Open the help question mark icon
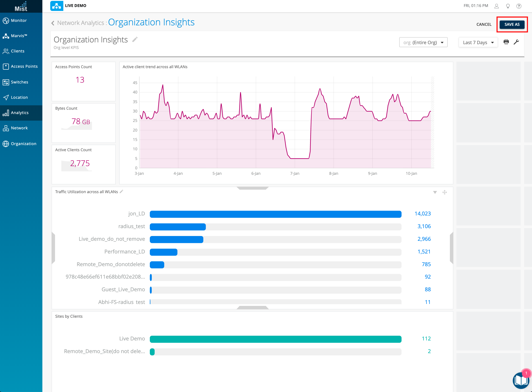The width and height of the screenshot is (532, 392). [519, 6]
